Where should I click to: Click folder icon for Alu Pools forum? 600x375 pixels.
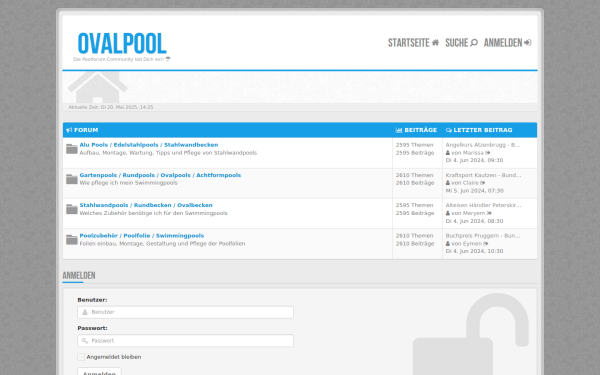[72, 149]
